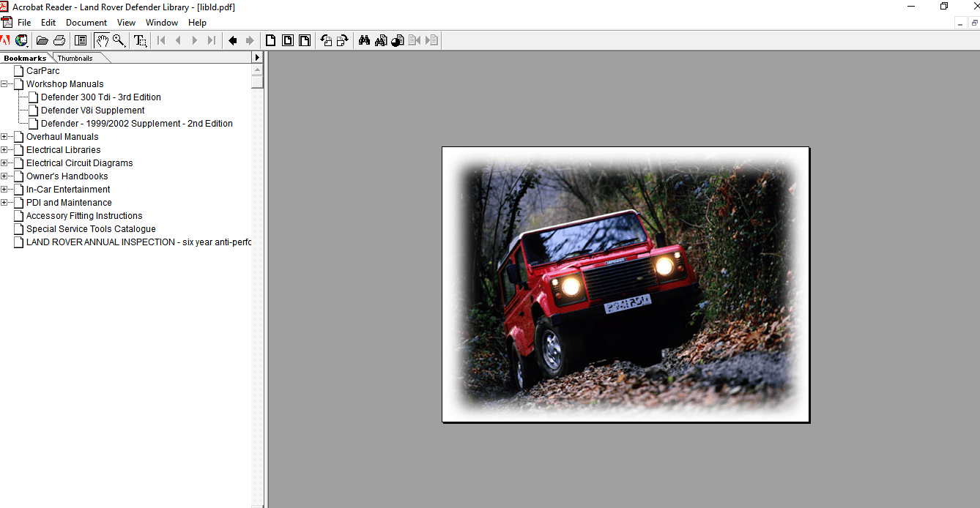Image resolution: width=980 pixels, height=508 pixels.
Task: Toggle the Show/Hide Navigation Pane icon
Action: (x=81, y=40)
